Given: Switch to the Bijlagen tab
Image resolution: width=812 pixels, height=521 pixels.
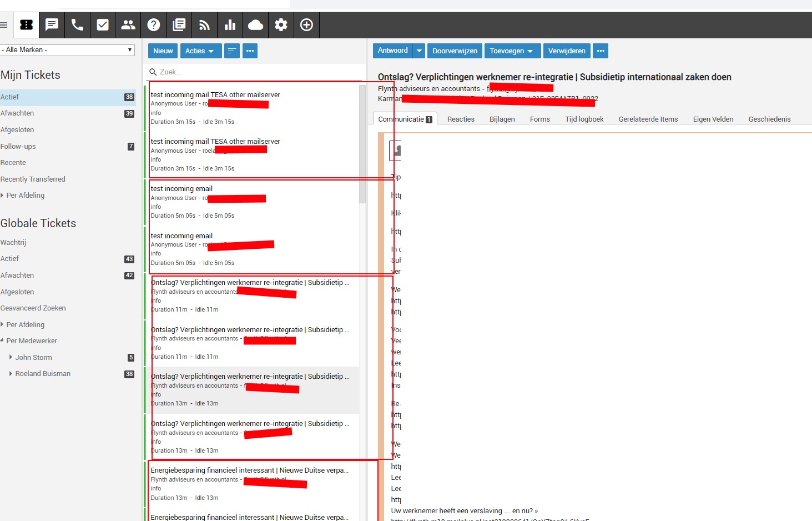Looking at the screenshot, I should pyautogui.click(x=502, y=119).
